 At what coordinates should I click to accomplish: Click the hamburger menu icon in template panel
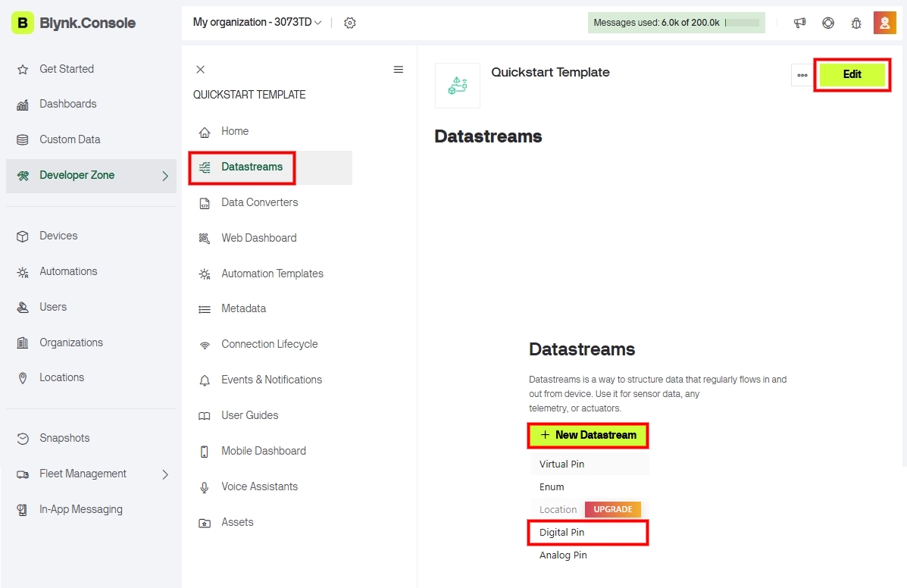click(x=398, y=70)
